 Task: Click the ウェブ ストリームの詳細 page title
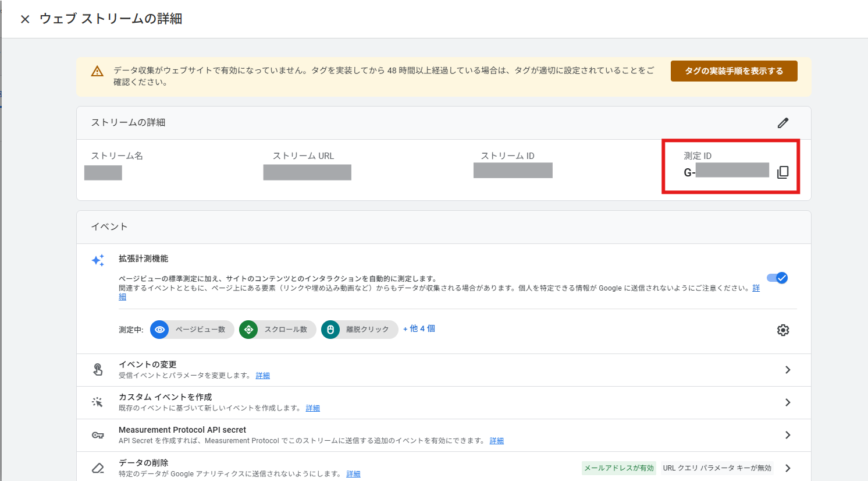click(x=111, y=19)
